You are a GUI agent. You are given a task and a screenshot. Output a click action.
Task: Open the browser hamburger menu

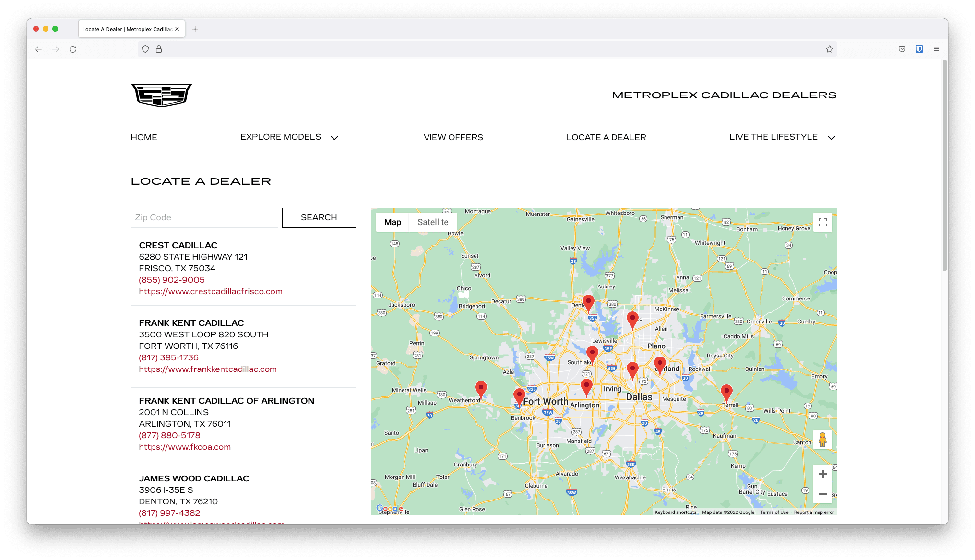tap(937, 49)
